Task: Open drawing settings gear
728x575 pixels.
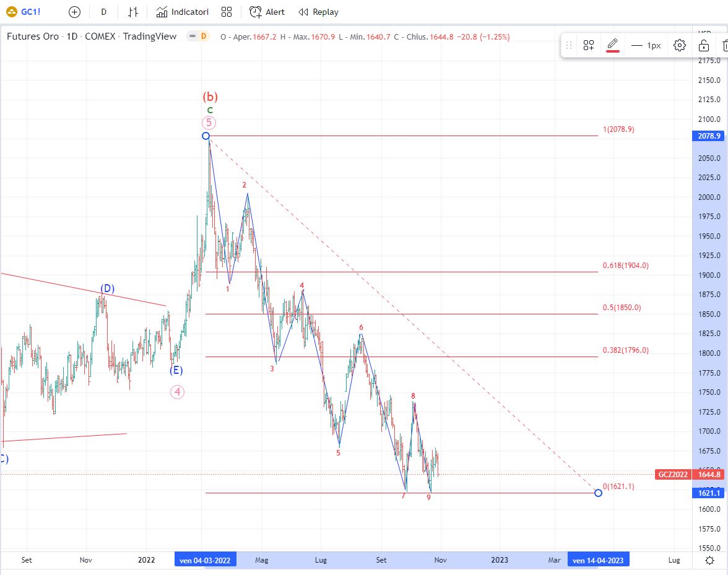Action: [679, 45]
